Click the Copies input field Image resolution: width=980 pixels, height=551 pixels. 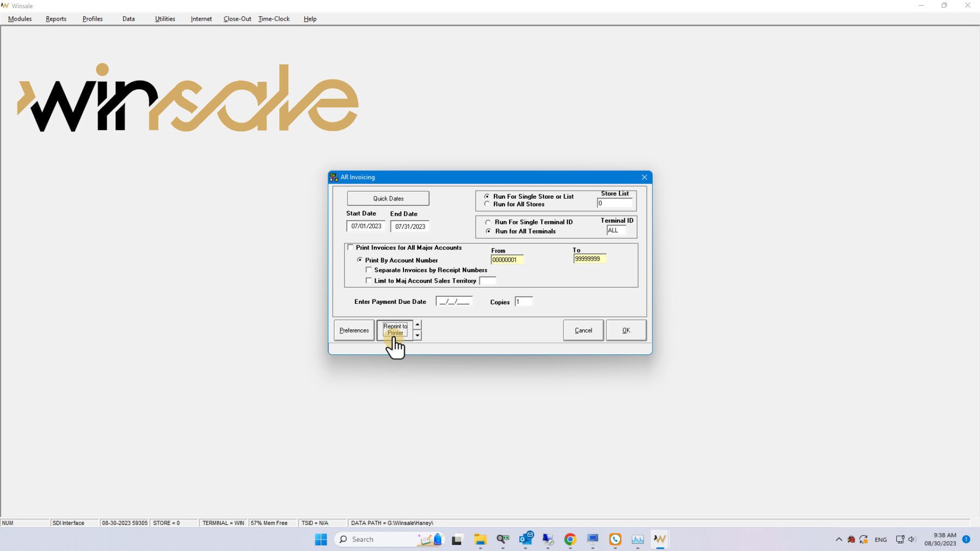point(523,302)
